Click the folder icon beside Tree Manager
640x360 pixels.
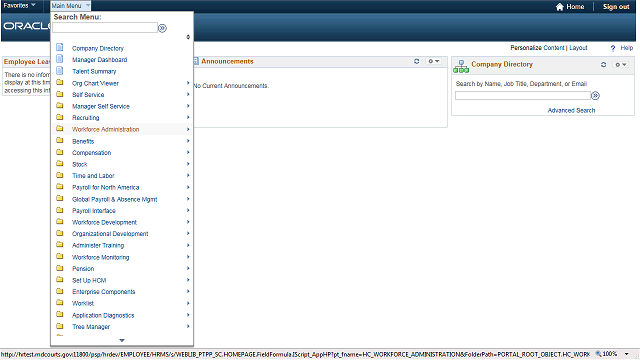[60, 326]
